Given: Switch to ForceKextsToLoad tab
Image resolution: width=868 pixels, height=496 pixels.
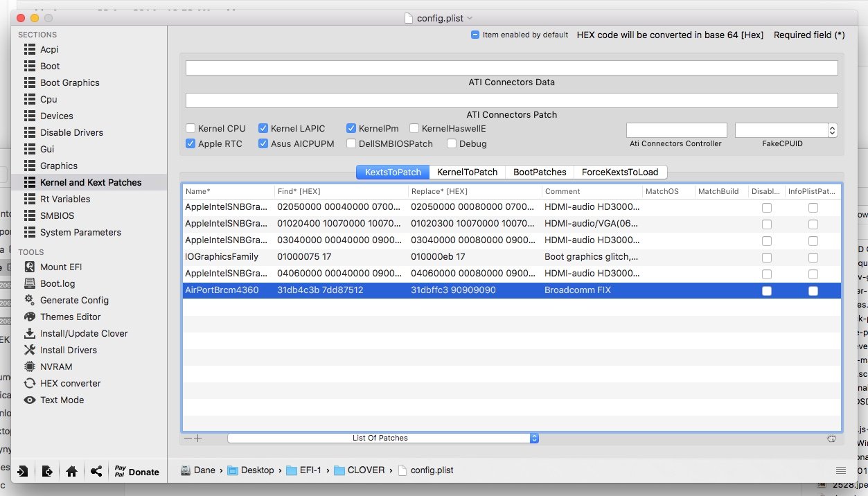Looking at the screenshot, I should coord(621,172).
